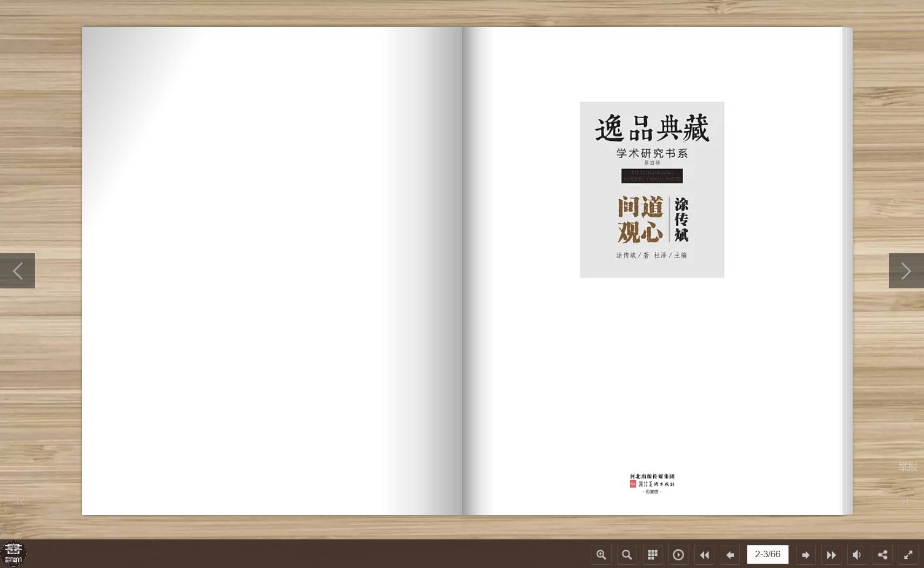Screen dimensions: 924x568
Task: Flip to next spread with right side chevron
Action: 906,271
